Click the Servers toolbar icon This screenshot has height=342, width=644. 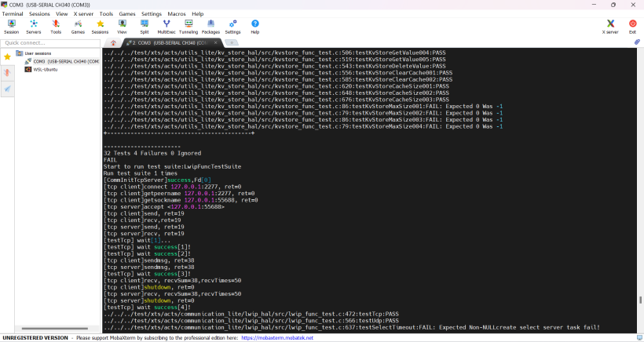34,27
